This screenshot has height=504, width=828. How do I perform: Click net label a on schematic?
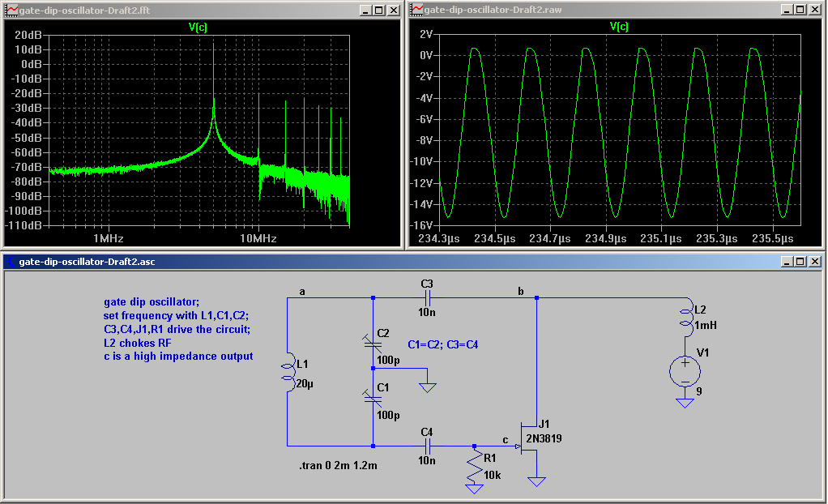[302, 292]
